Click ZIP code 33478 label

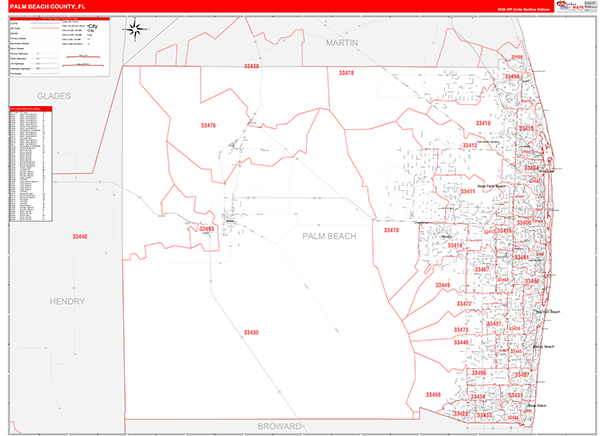click(346, 73)
